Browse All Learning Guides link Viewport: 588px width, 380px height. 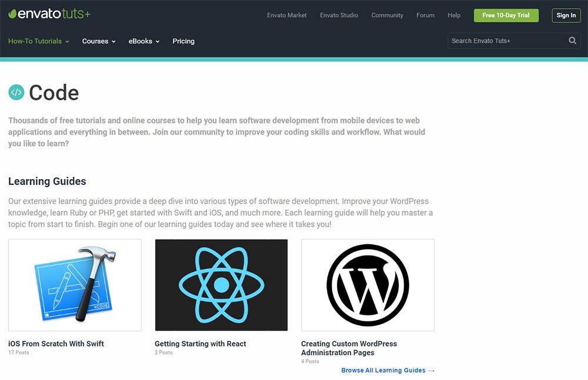point(387,370)
